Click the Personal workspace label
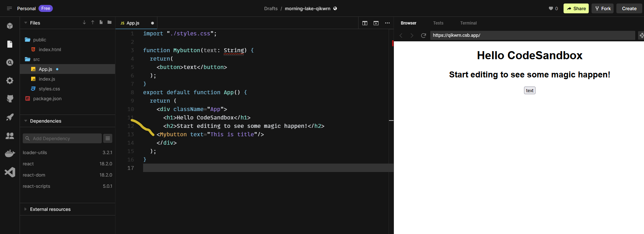 [26, 8]
